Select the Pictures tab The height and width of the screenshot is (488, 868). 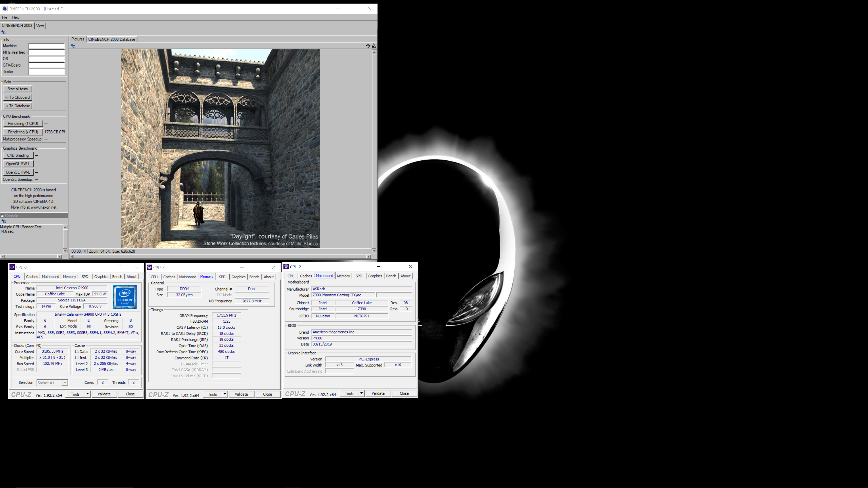point(78,39)
